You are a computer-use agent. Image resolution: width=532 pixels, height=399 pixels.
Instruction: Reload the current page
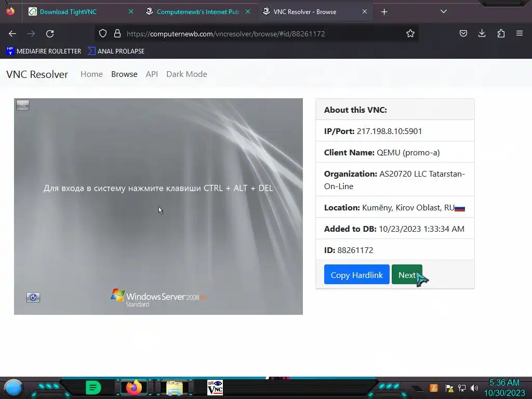(50, 34)
